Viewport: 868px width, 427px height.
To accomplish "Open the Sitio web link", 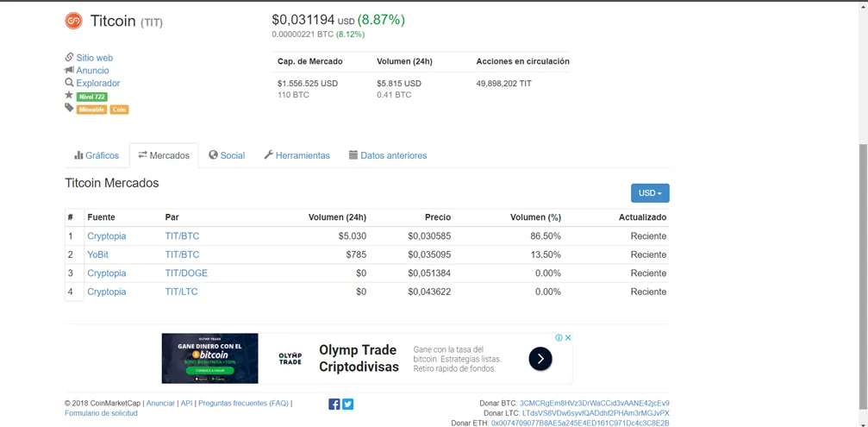I will (x=95, y=58).
